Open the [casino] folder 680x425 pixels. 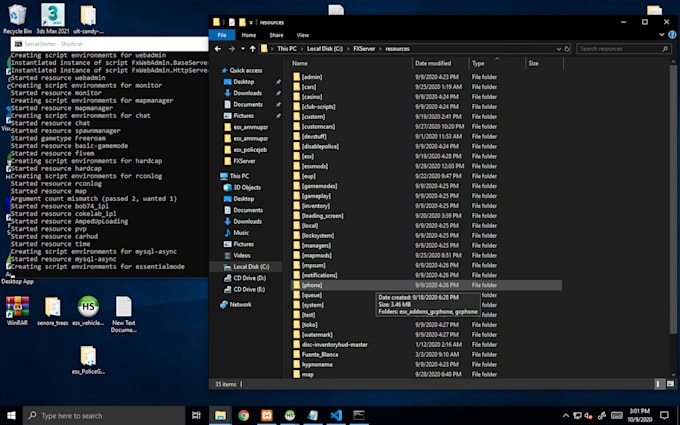click(x=313, y=98)
